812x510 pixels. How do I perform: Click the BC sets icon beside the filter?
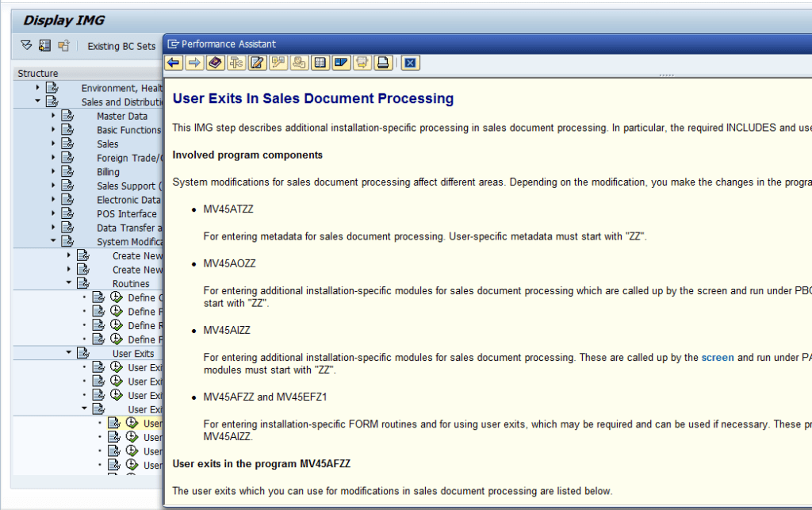44,46
